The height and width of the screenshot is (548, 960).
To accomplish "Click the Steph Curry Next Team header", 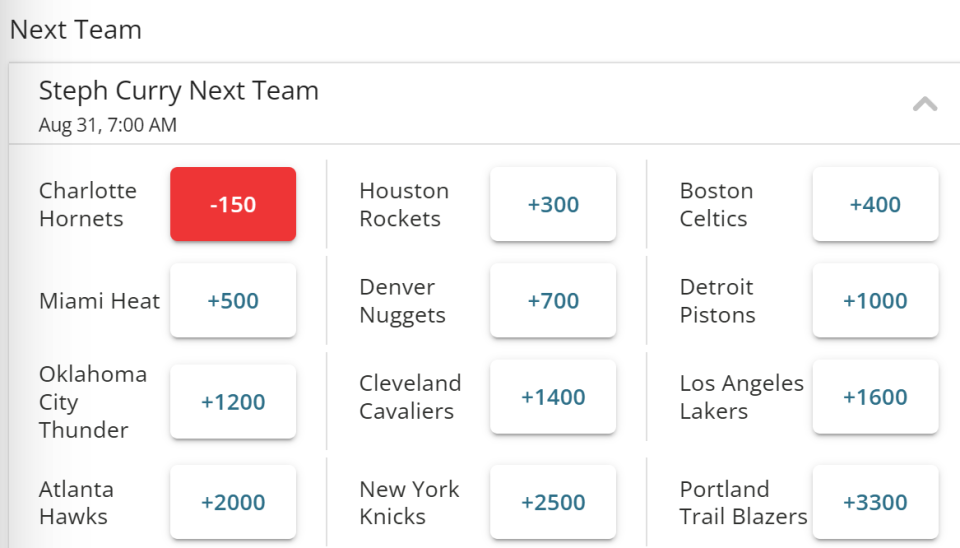I will click(179, 91).
